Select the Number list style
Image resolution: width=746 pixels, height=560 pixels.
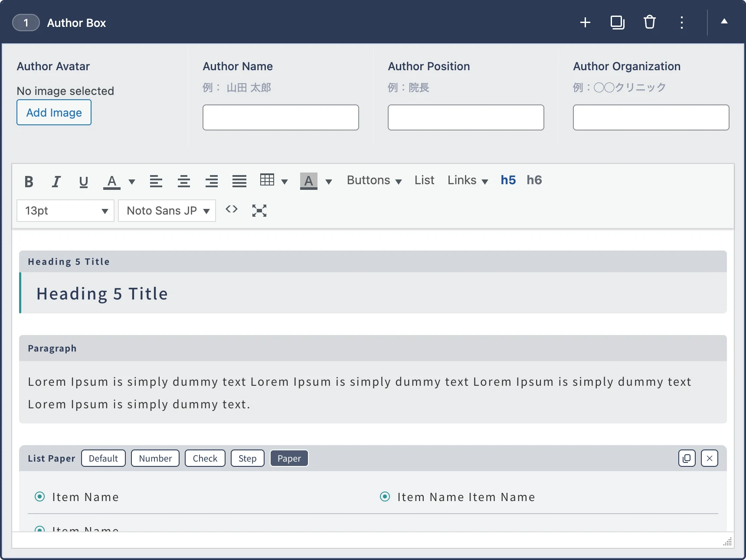[155, 459]
